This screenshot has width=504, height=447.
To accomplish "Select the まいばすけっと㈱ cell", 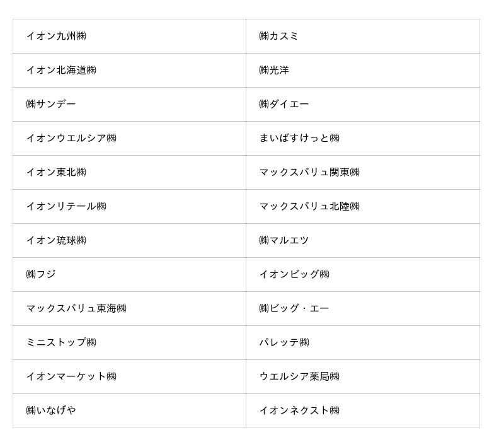I will 299,138.
